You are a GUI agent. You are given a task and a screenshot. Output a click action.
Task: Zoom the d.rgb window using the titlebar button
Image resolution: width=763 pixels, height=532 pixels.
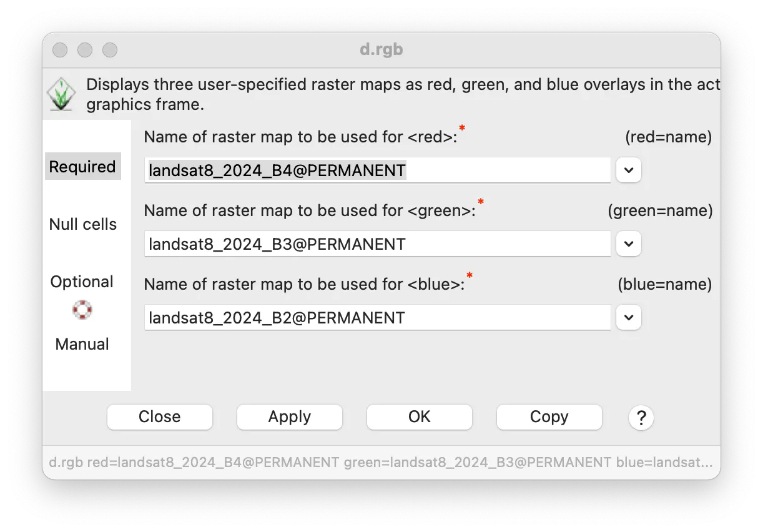[110, 49]
